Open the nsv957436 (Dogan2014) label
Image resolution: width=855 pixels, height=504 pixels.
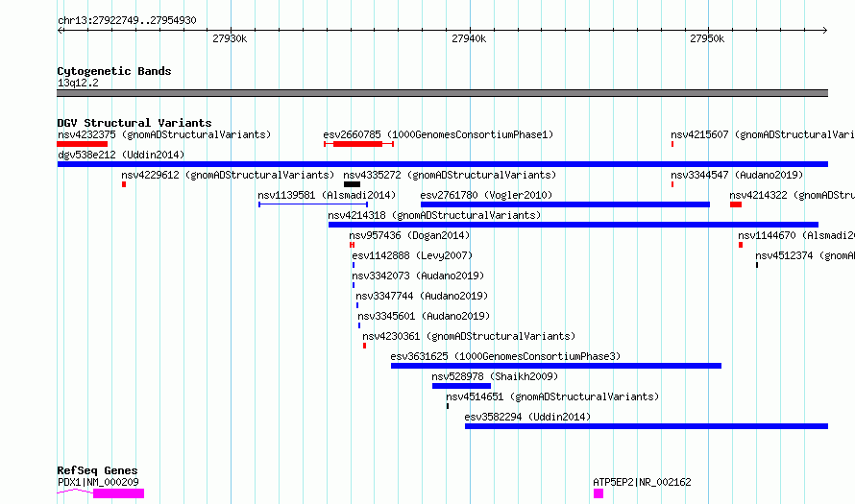(x=409, y=235)
